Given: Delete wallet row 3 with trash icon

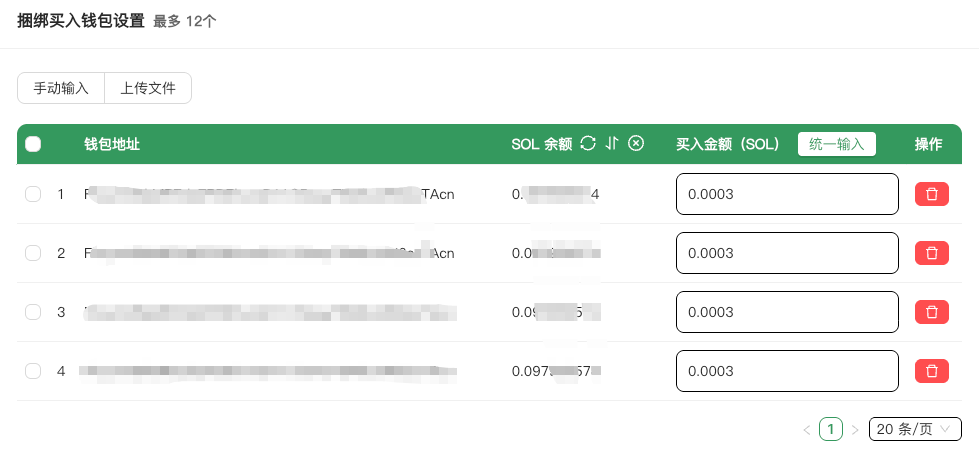Looking at the screenshot, I should (931, 312).
